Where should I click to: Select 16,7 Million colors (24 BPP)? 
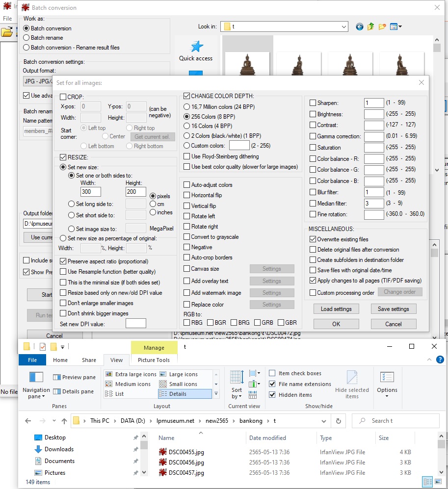click(x=186, y=106)
